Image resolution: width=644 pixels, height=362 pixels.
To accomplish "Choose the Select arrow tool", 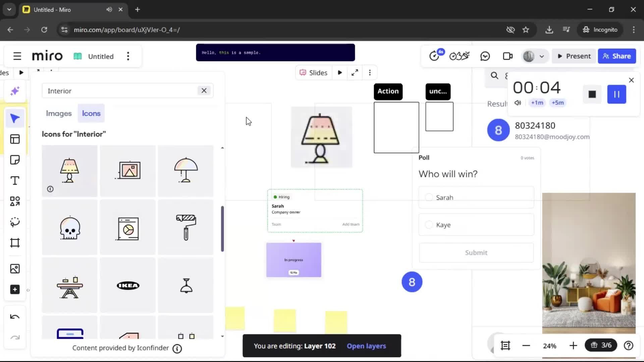I will pyautogui.click(x=15, y=118).
